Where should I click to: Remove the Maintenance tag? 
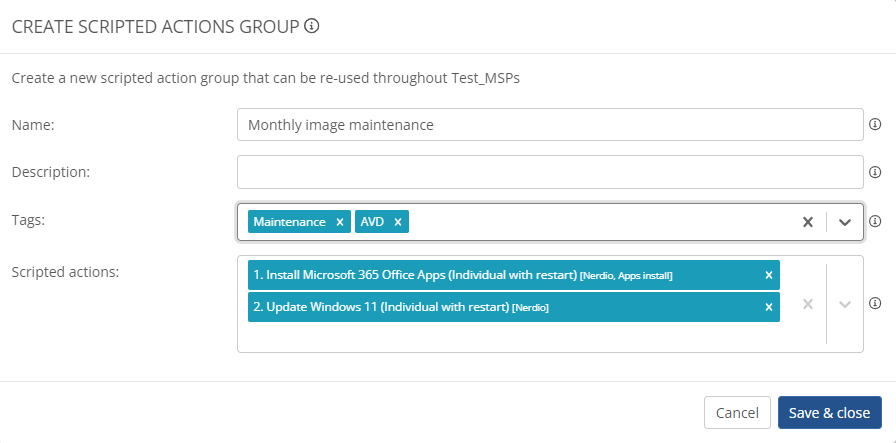pyautogui.click(x=340, y=222)
